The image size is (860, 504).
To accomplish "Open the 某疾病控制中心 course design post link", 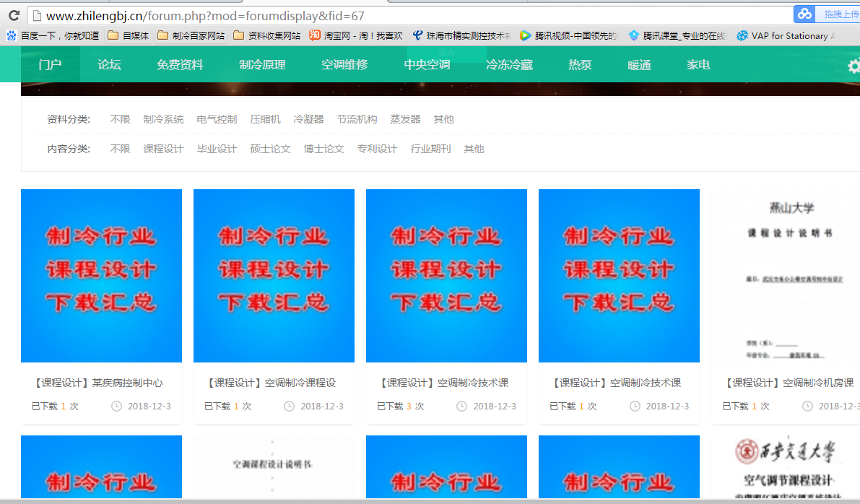I will coord(98,383).
